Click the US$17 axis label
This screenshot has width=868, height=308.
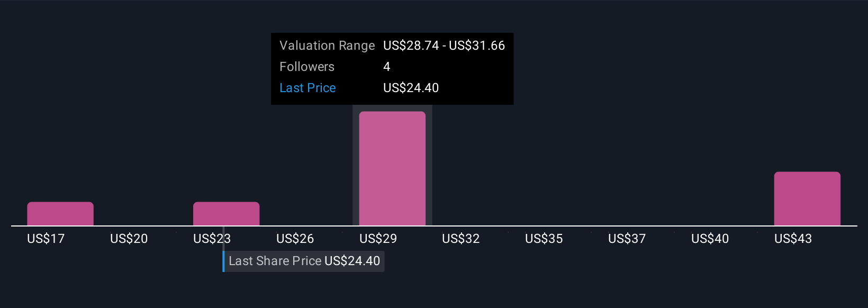(x=46, y=239)
